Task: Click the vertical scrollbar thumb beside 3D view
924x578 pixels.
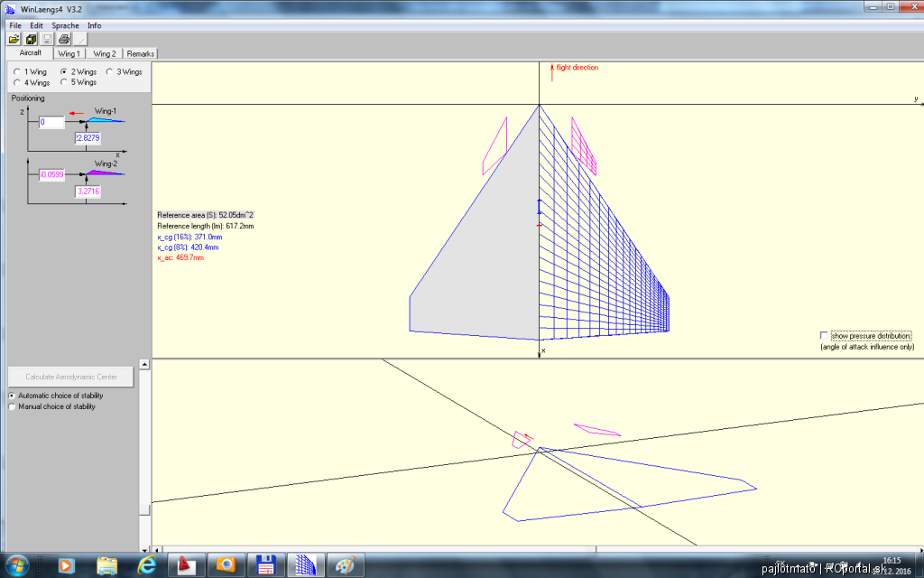Action: coord(144,510)
